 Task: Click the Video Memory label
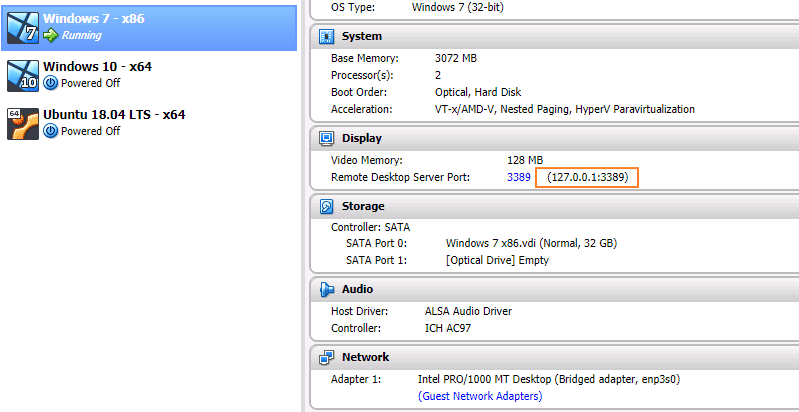point(367,160)
